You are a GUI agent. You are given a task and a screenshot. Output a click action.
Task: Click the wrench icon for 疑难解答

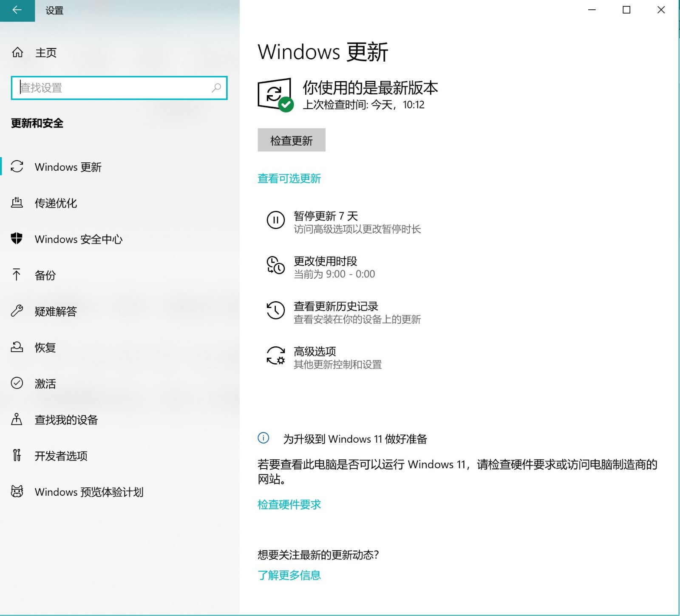17,311
